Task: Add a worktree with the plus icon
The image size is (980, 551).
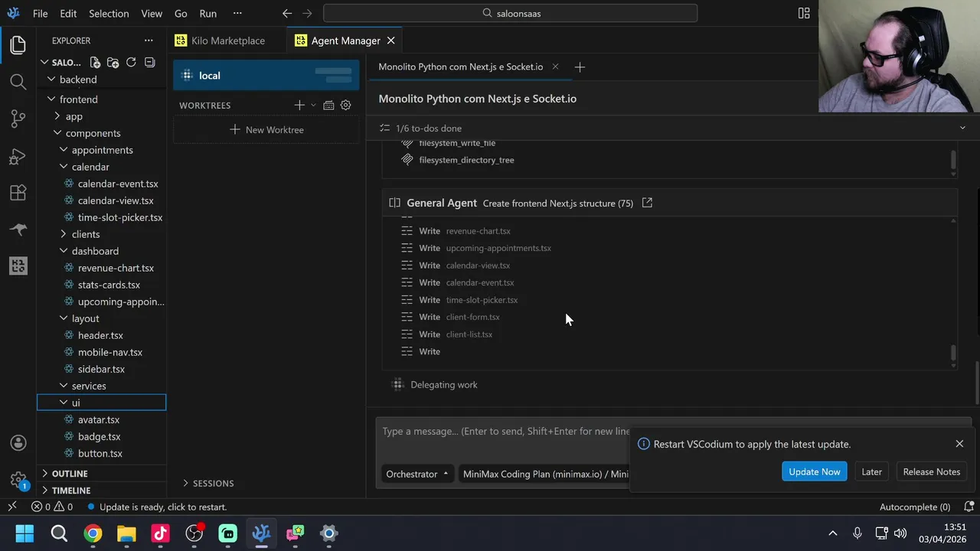Action: click(x=299, y=106)
